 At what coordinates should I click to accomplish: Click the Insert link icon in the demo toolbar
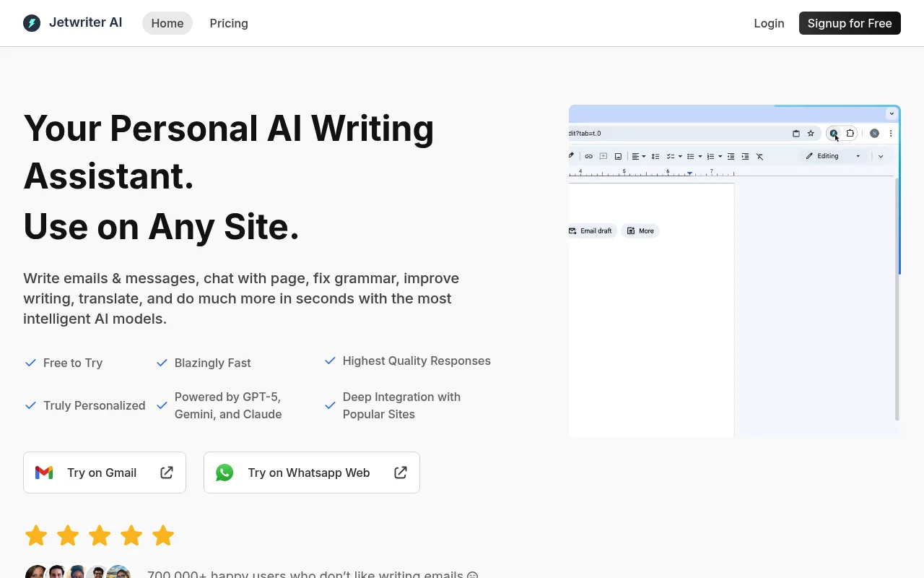(588, 156)
